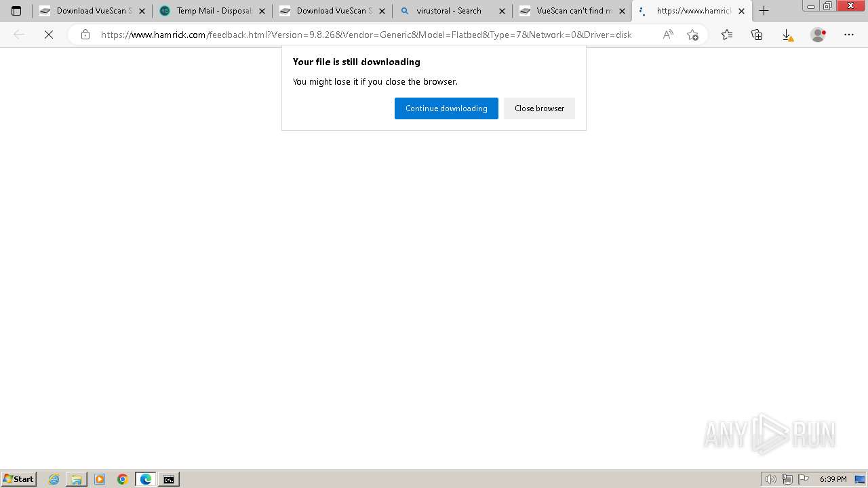Open File Explorer from taskbar
868x488 pixels.
pyautogui.click(x=77, y=479)
